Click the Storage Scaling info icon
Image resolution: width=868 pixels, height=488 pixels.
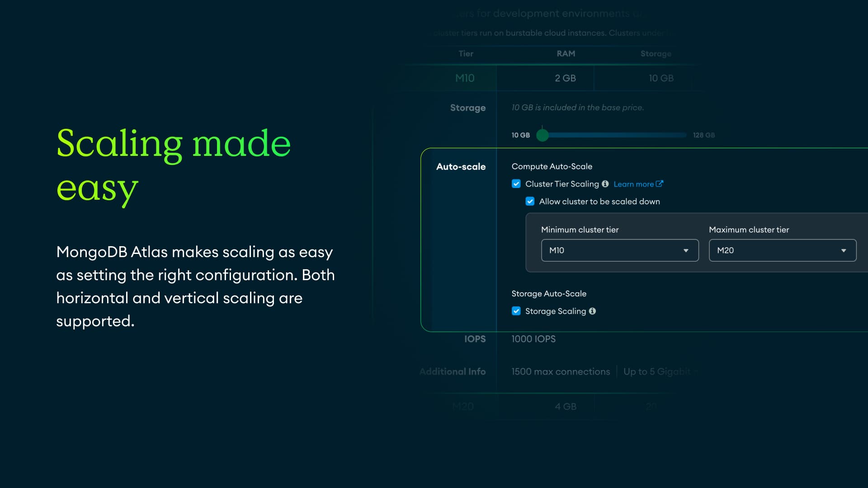coord(592,311)
